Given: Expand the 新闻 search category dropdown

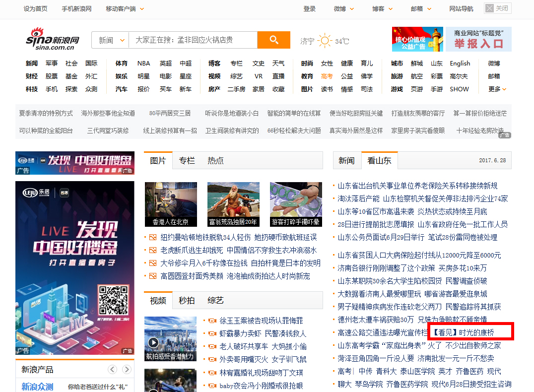Looking at the screenshot, I should (x=110, y=40).
